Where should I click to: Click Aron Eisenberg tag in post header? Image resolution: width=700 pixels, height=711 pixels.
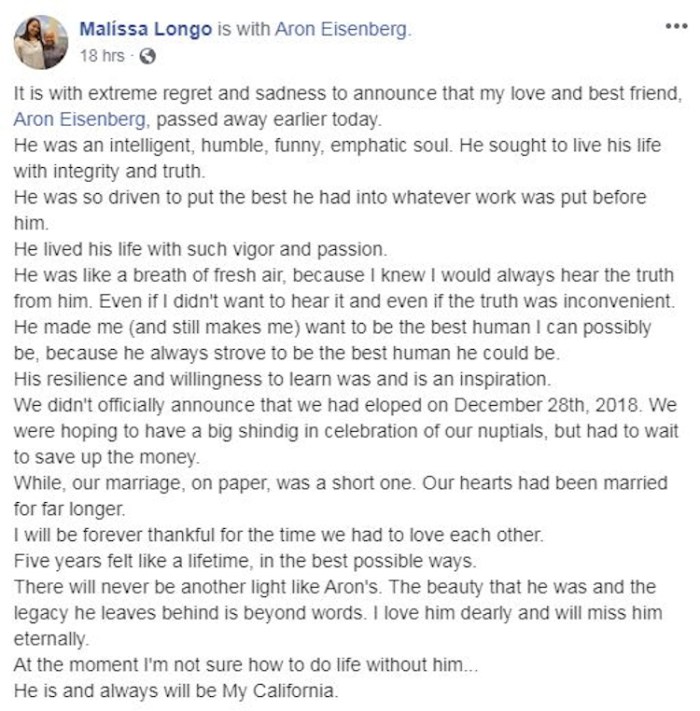point(341,30)
